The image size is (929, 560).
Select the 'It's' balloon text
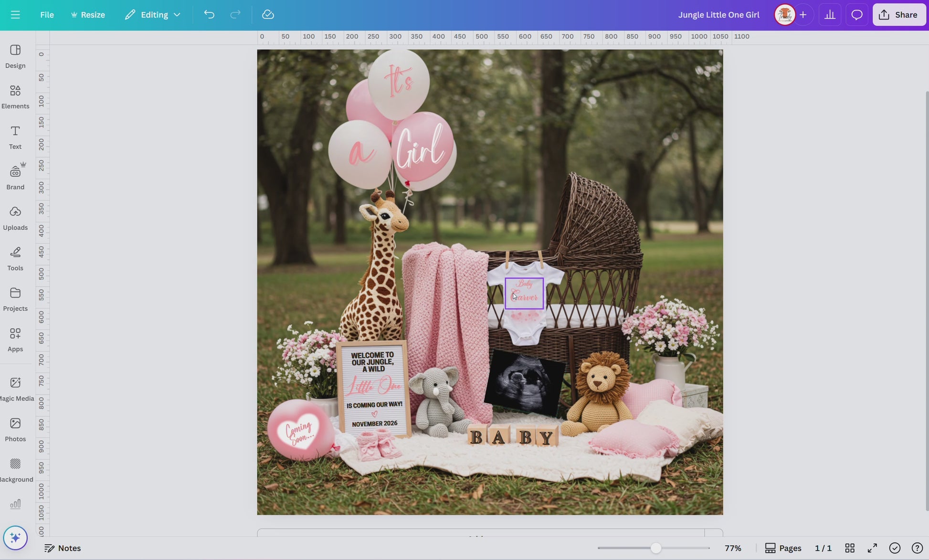399,82
